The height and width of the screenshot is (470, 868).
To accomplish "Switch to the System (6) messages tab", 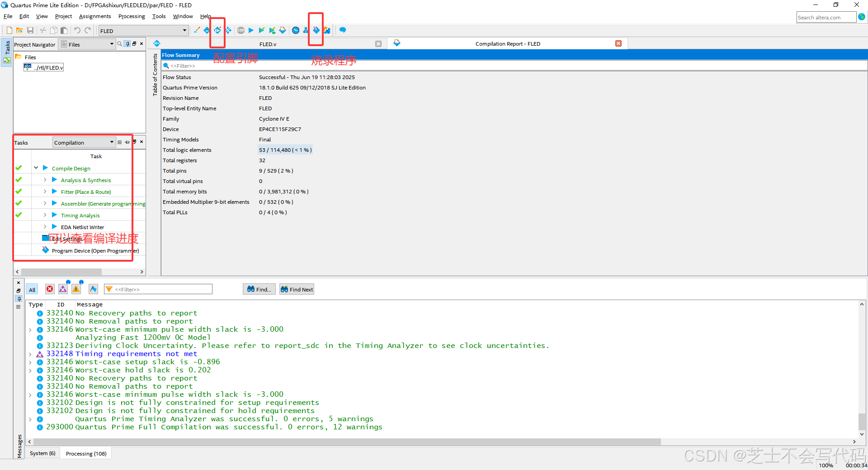I will pyautogui.click(x=42, y=453).
